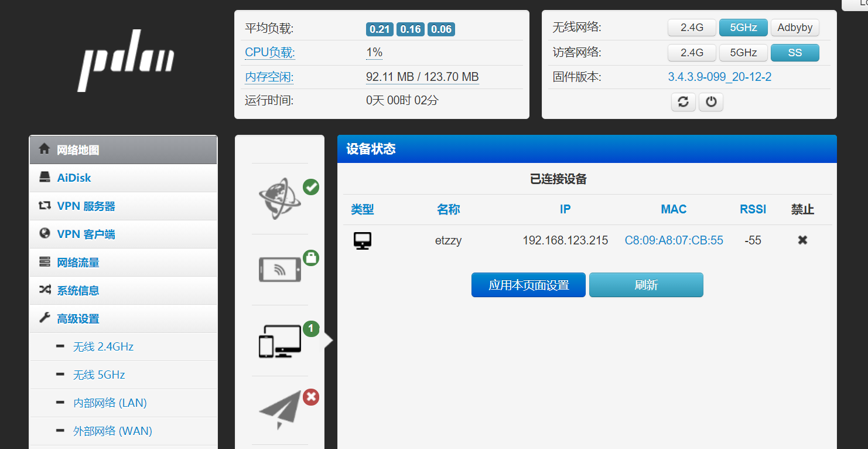Click IP address 192.168.123.215

[x=565, y=240]
